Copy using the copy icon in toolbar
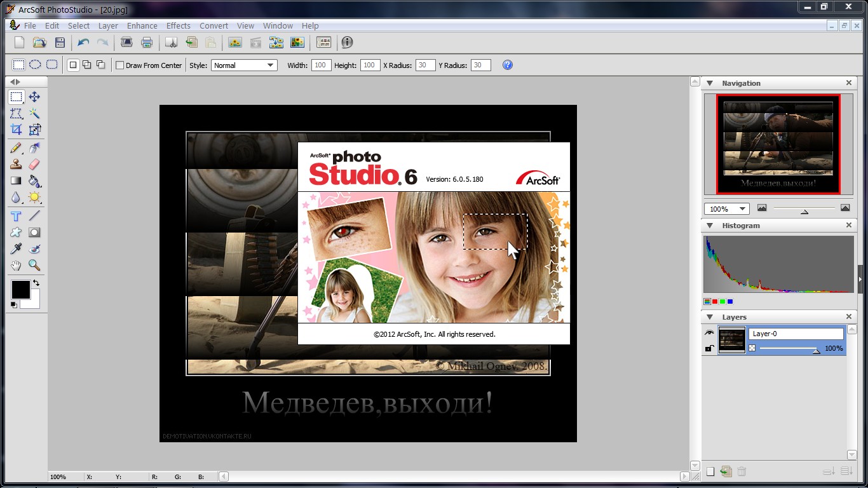The image size is (868, 488). 191,43
